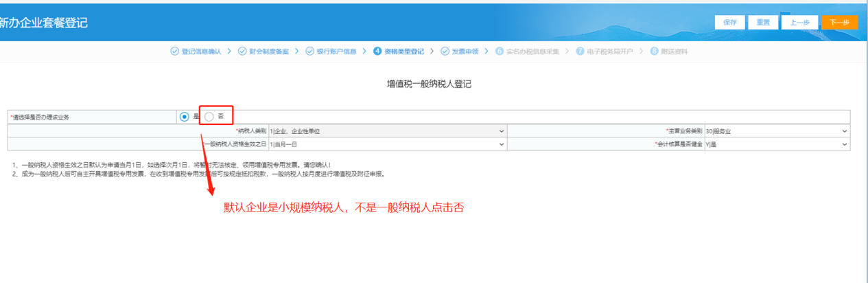This screenshot has height=283, width=868.
Task: Proceed with the orange 下一步 button
Action: pyautogui.click(x=839, y=22)
